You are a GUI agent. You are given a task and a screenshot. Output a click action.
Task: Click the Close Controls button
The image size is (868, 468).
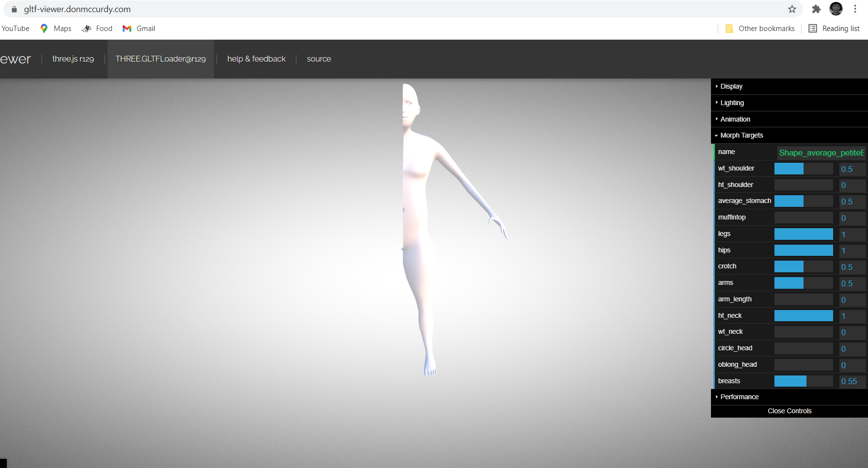coord(789,411)
